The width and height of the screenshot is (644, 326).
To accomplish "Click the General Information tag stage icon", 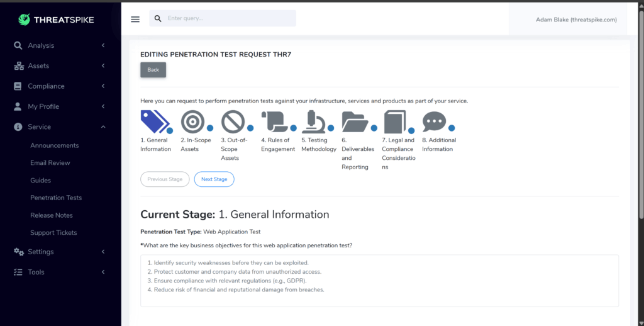I will 152,121.
